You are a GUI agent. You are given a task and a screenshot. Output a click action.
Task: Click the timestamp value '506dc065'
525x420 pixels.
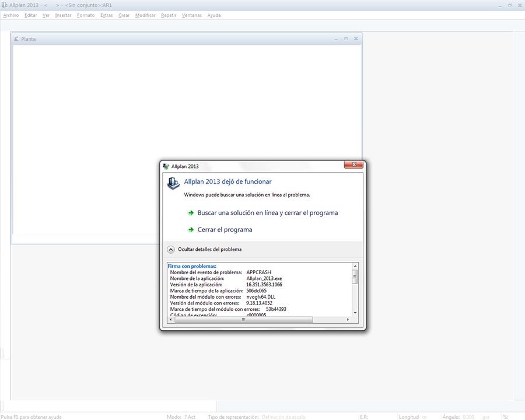tap(257, 290)
